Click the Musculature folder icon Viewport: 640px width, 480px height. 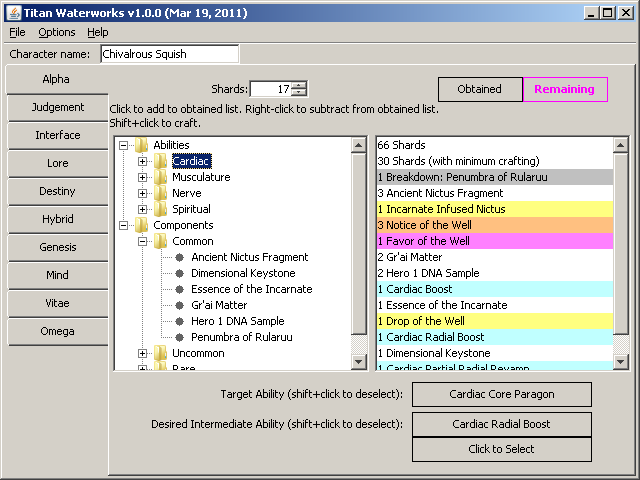tap(161, 177)
